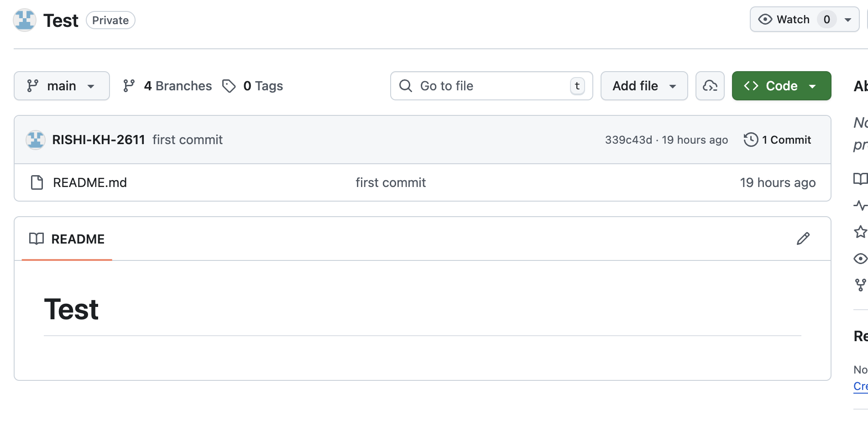Click the fork icon in right sidebar

[860, 285]
